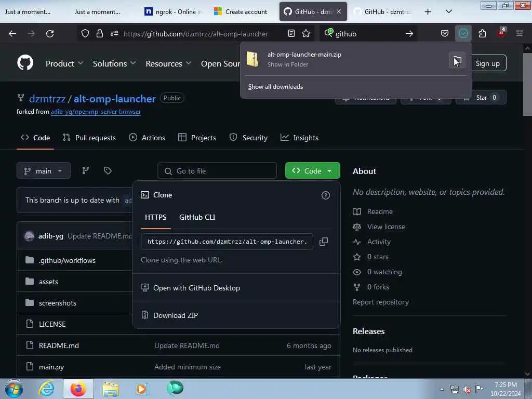Click the clone URL text field

tap(227, 242)
